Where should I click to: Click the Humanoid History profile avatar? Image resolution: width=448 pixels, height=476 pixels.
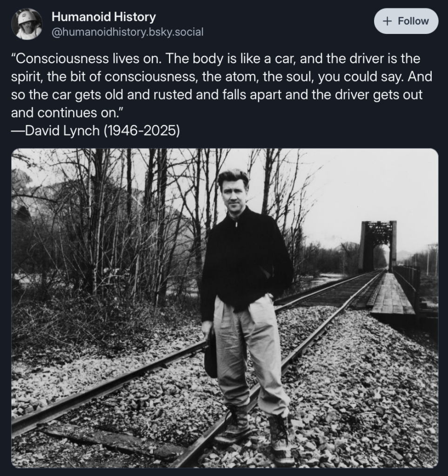pyautogui.click(x=27, y=24)
